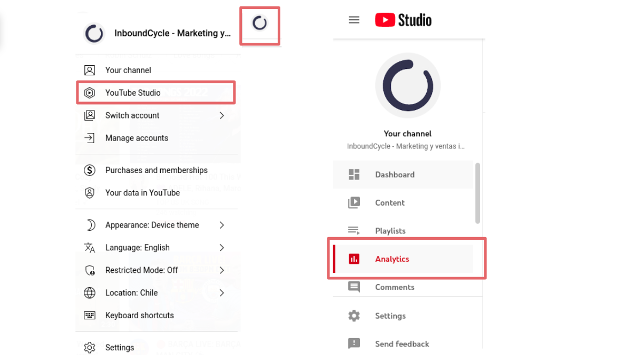Click the Your channel person icon
644x361 pixels.
point(90,70)
